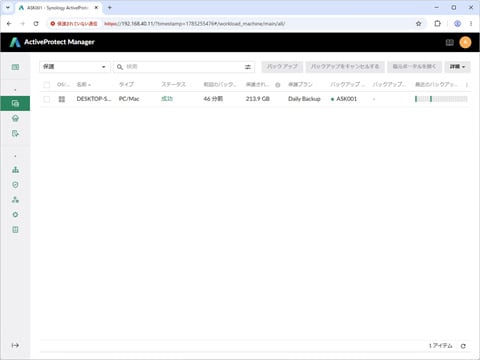480x360 pixels.
Task: Open the 詳細 dropdown button
Action: tap(457, 67)
